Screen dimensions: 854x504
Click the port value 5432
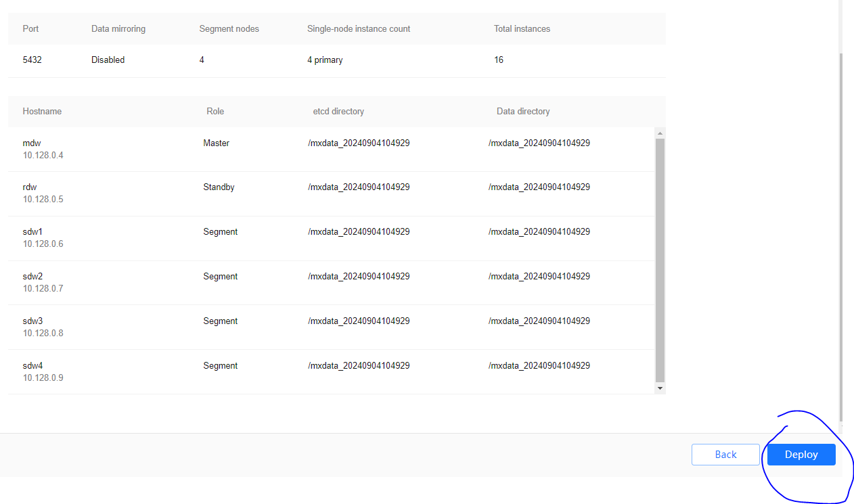32,60
